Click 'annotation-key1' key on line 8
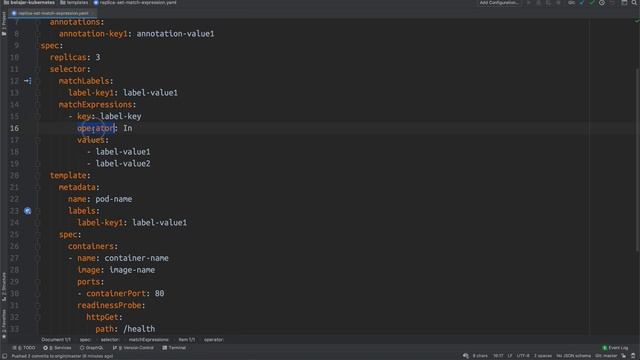Image resolution: width=640 pixels, height=360 pixels. 93,33
